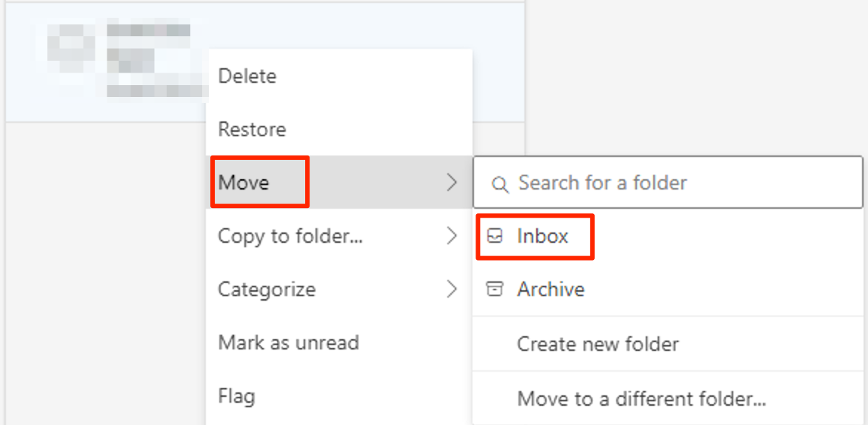Move the message to Inbox
This screenshot has width=868, height=425.
542,236
